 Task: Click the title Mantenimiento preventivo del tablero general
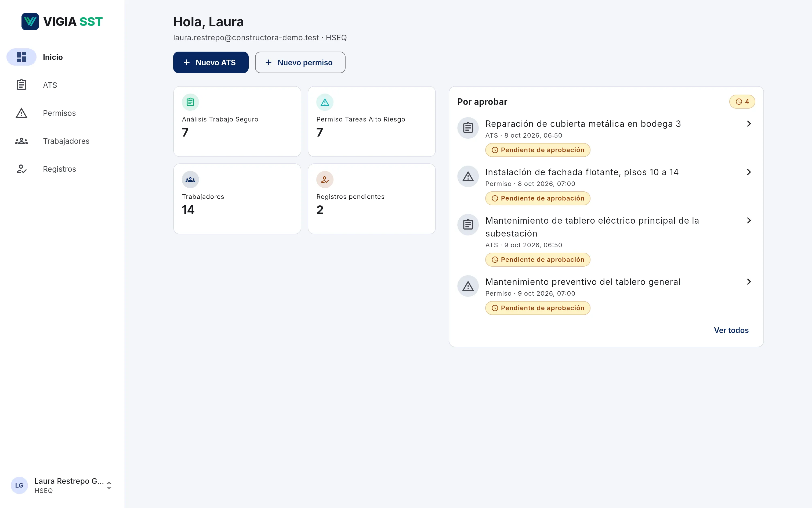pos(583,282)
